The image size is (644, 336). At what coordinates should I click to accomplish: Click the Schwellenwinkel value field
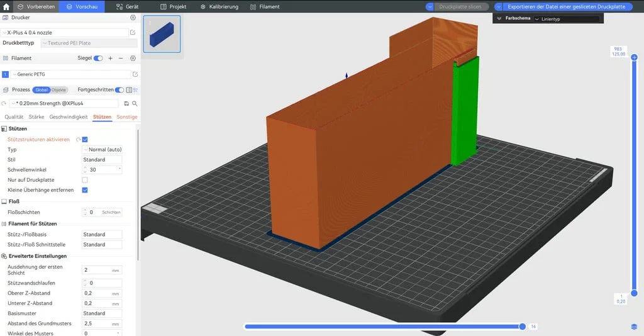[x=102, y=170]
